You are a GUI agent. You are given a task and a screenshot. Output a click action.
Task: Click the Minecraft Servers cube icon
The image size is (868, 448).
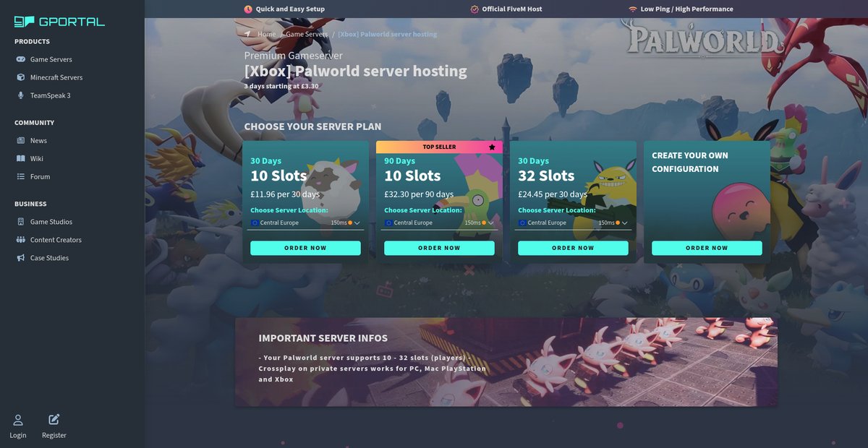tap(21, 77)
